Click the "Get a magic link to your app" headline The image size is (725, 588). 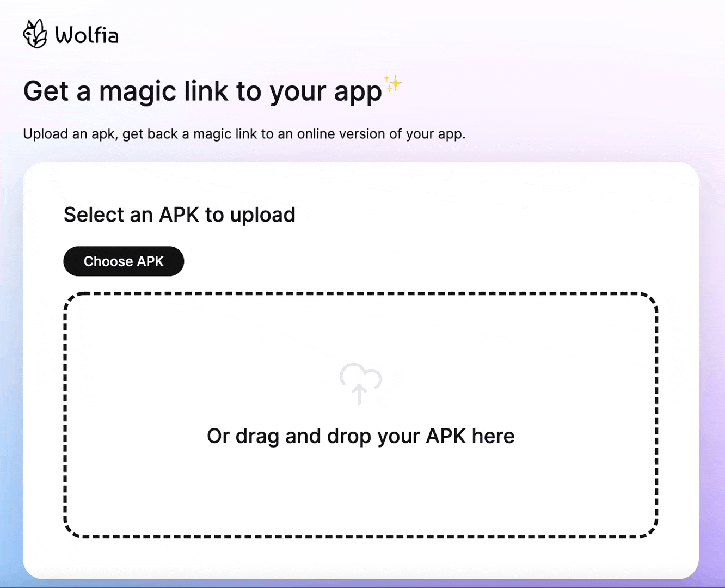(x=202, y=91)
